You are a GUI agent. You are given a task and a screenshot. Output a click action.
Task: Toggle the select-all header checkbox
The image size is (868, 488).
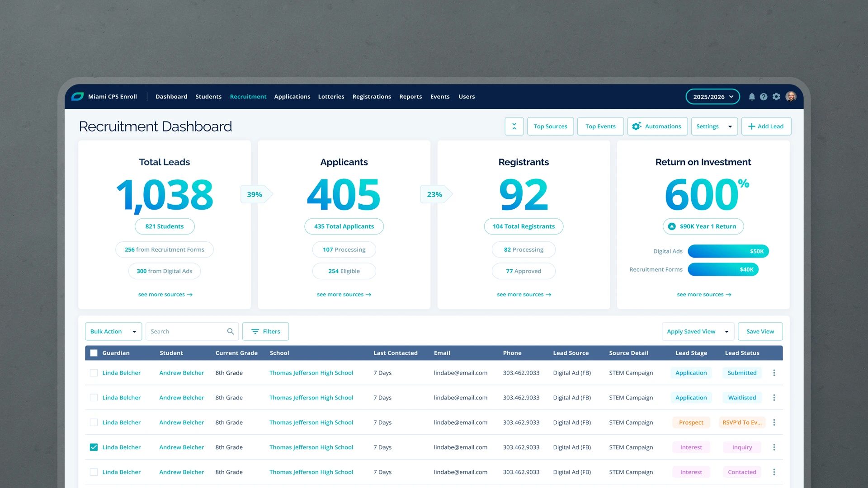[94, 353]
